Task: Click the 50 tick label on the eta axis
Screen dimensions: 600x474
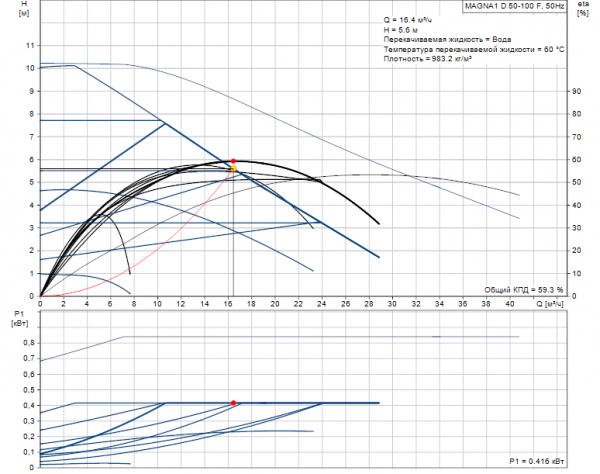Action: tap(576, 182)
